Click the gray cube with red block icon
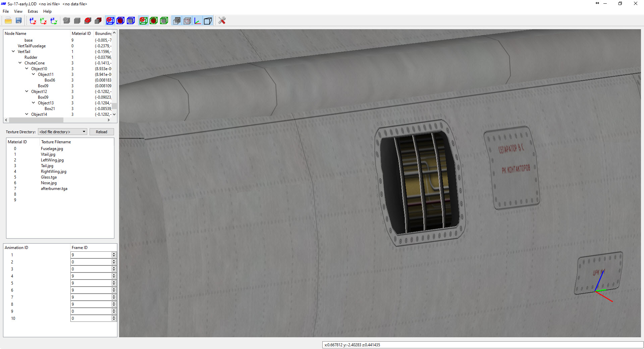The height and width of the screenshot is (349, 644). pos(98,21)
